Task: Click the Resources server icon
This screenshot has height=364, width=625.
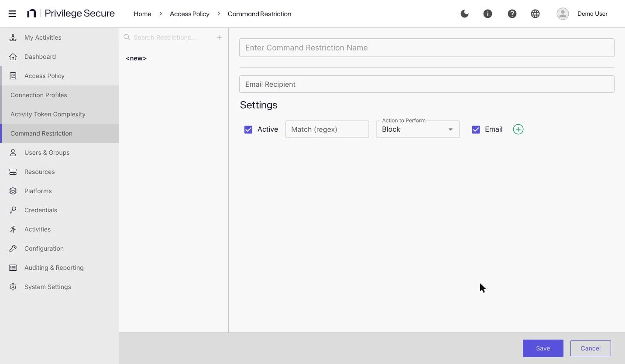Action: (13, 172)
